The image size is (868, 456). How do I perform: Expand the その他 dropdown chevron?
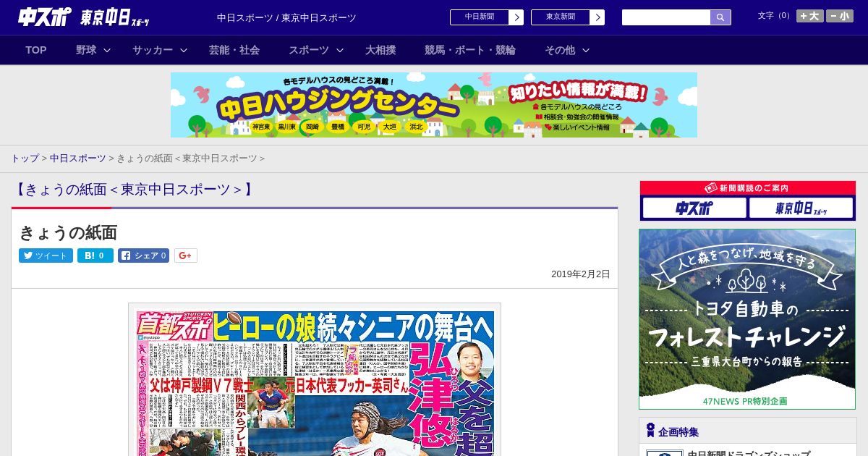coord(586,50)
